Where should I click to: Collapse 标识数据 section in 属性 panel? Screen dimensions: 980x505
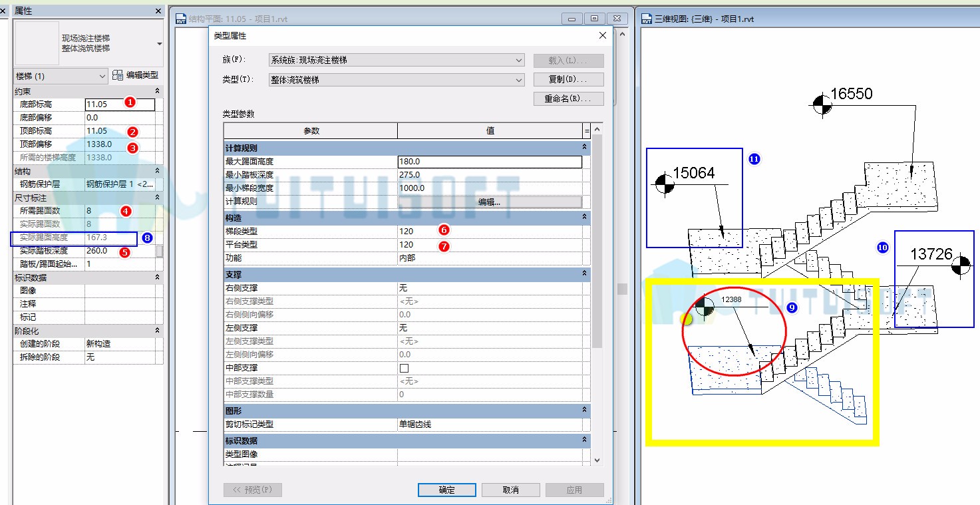157,277
